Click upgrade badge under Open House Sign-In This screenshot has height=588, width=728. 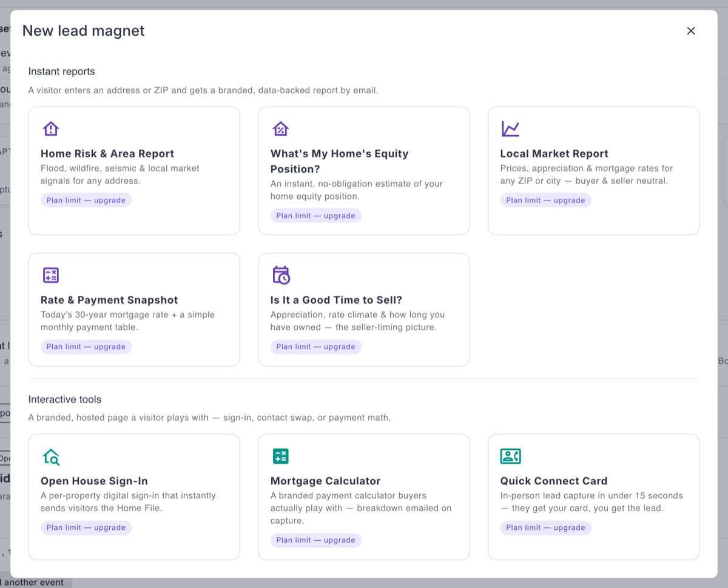coord(86,527)
